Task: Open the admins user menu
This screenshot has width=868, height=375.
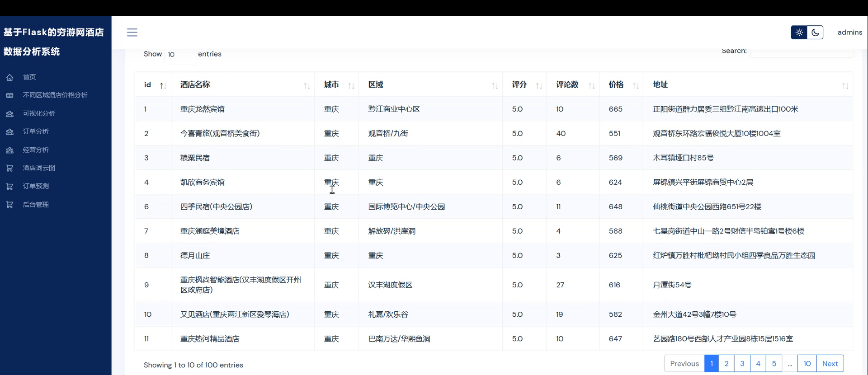Action: tap(849, 33)
